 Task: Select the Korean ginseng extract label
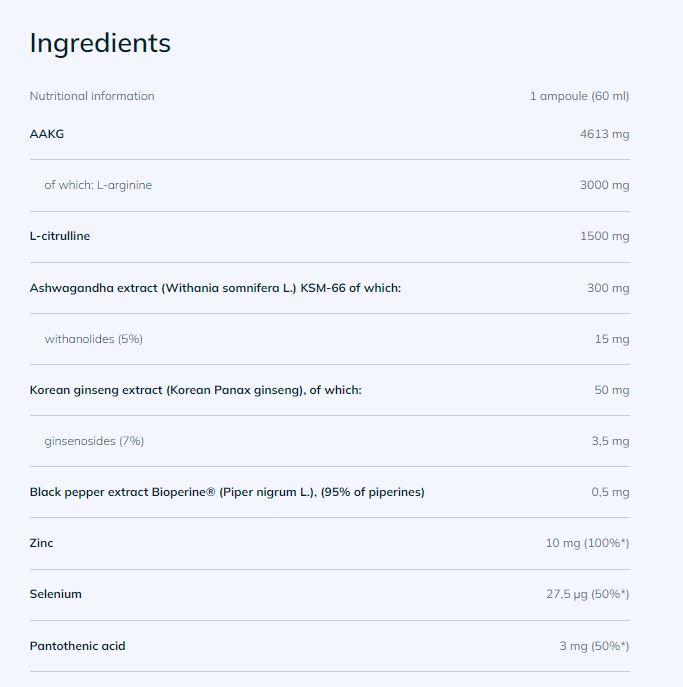(x=195, y=390)
